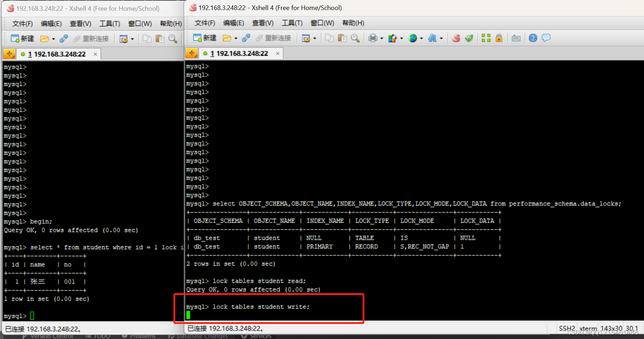This screenshot has height=339, width=644.
Task: Close the session tab in left window
Action: (x=95, y=54)
